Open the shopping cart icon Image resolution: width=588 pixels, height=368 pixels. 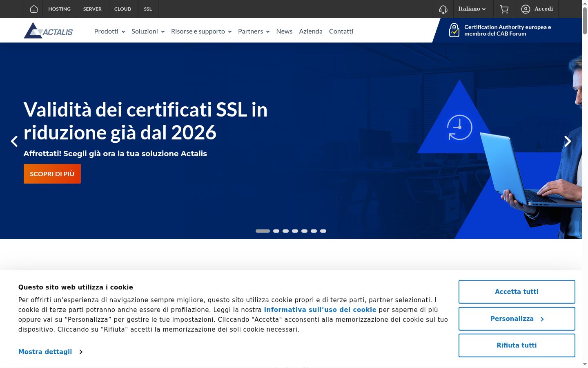point(504,9)
